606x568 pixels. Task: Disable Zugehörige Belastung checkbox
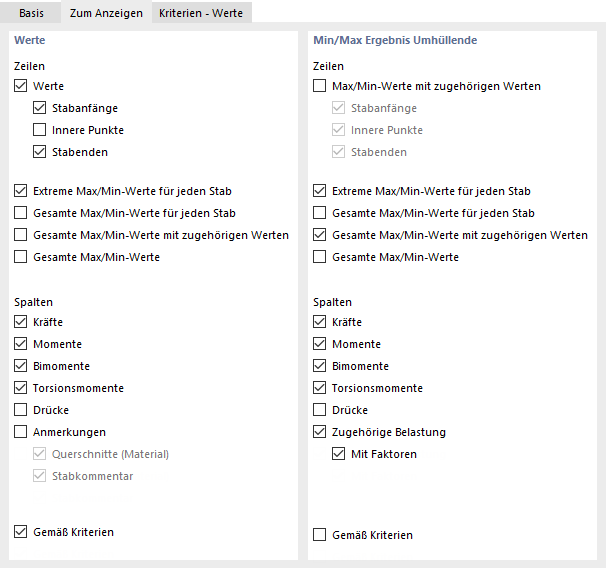[x=320, y=432]
